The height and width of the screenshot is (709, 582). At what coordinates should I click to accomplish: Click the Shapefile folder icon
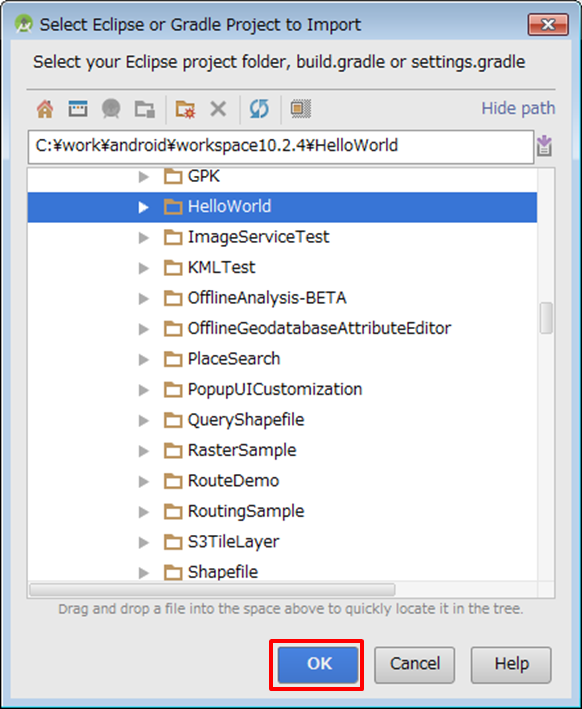coord(173,572)
